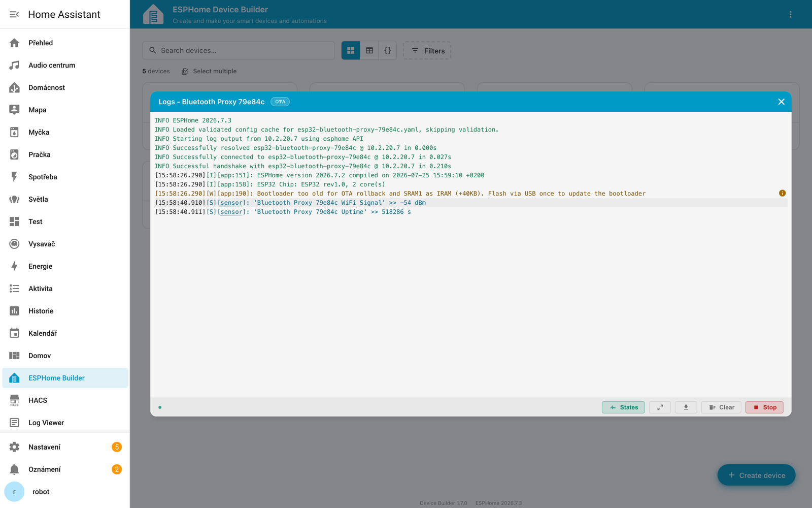Click the ESPHome Device Builder logo
Screen dimensions: 812x508
[153, 14]
